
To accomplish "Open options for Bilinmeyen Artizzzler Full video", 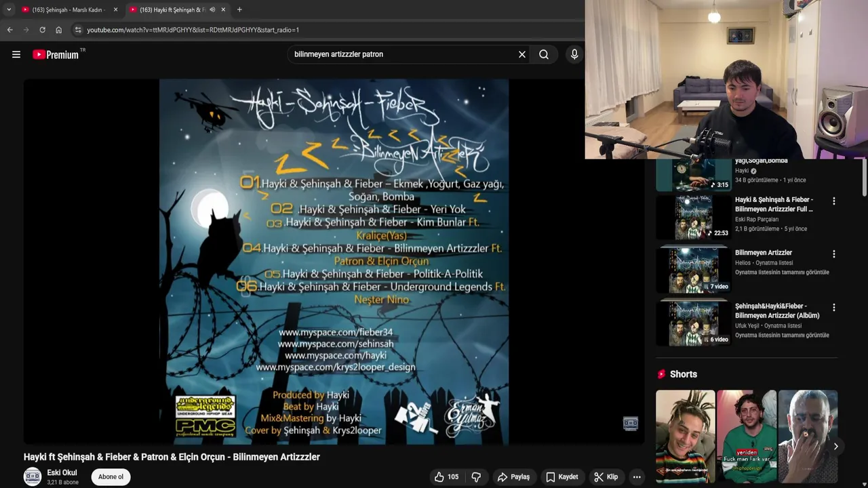I will click(x=834, y=201).
